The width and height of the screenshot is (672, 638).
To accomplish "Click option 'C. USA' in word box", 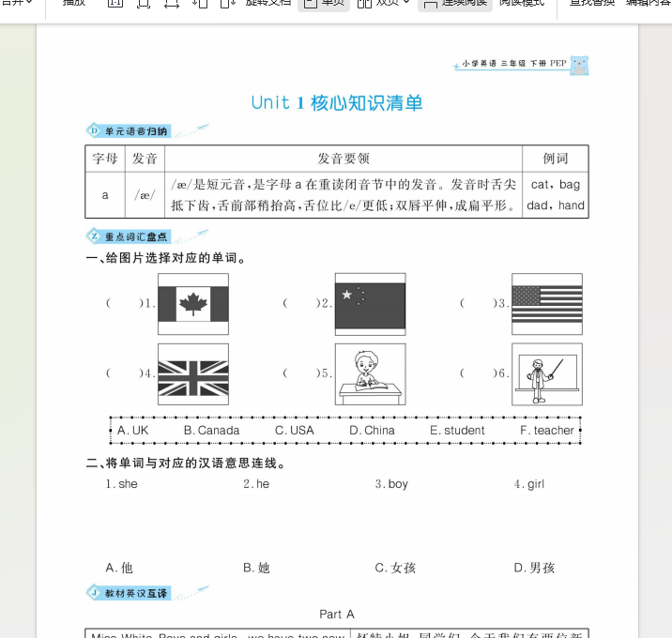I will (295, 431).
